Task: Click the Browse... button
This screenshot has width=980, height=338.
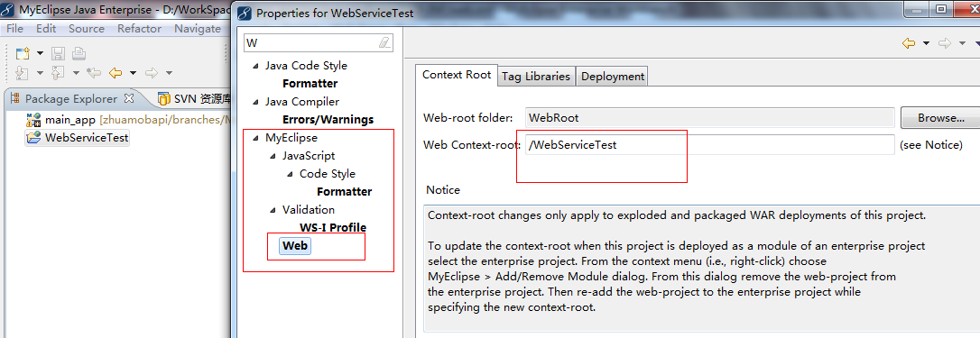Action: point(940,117)
